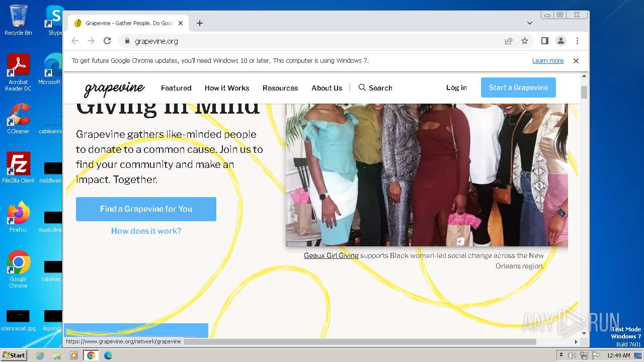Dismiss the Chrome update notification bar
This screenshot has height=362, width=644.
[576, 61]
